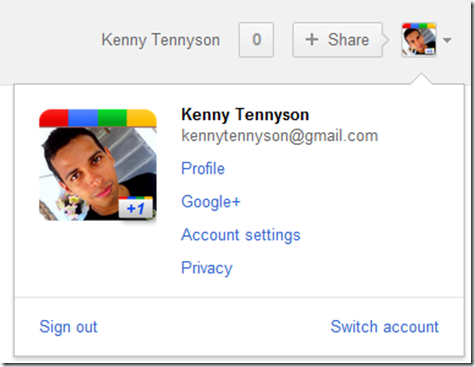Click the Kenny Tennyson name in top bar

pos(161,40)
